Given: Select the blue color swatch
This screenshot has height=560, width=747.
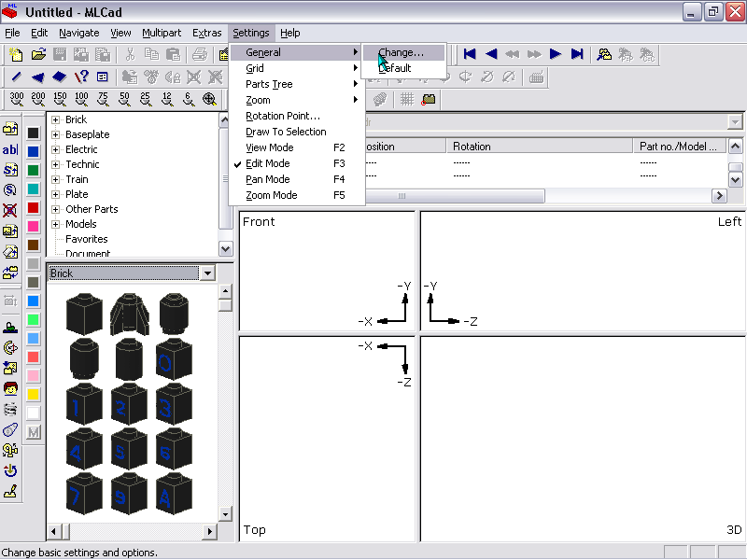Looking at the screenshot, I should coord(33,151).
